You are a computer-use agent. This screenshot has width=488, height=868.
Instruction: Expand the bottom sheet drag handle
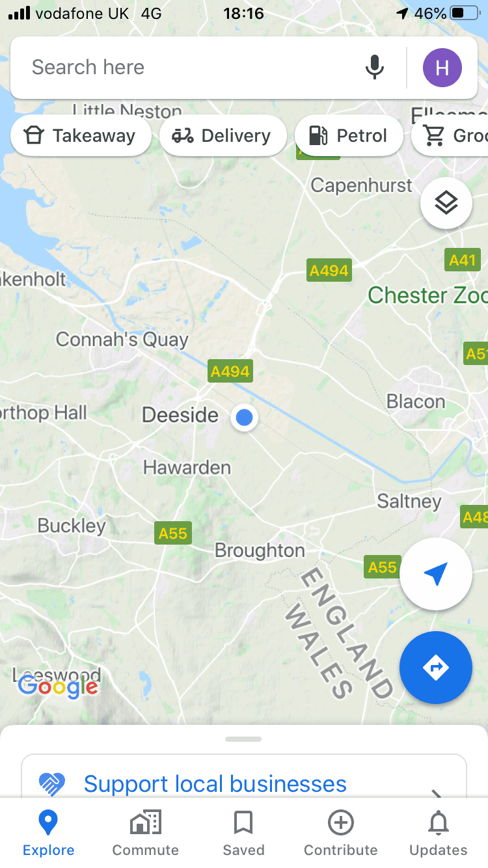click(243, 739)
